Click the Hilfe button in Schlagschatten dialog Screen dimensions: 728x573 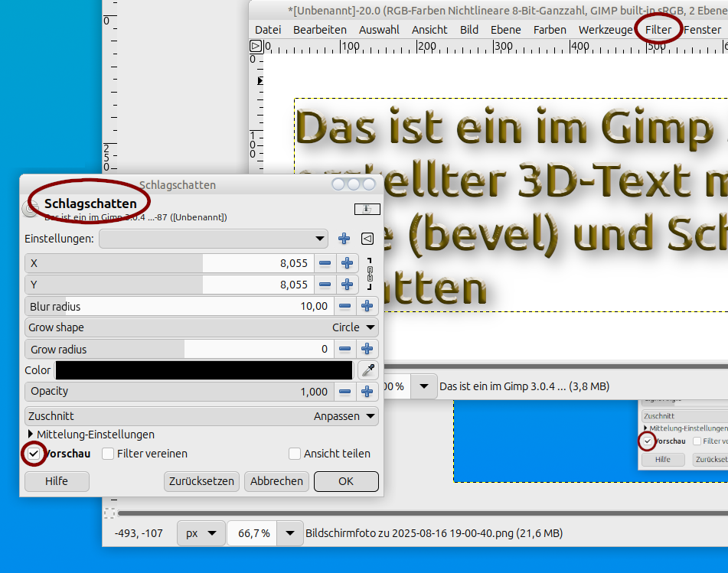coord(57,481)
